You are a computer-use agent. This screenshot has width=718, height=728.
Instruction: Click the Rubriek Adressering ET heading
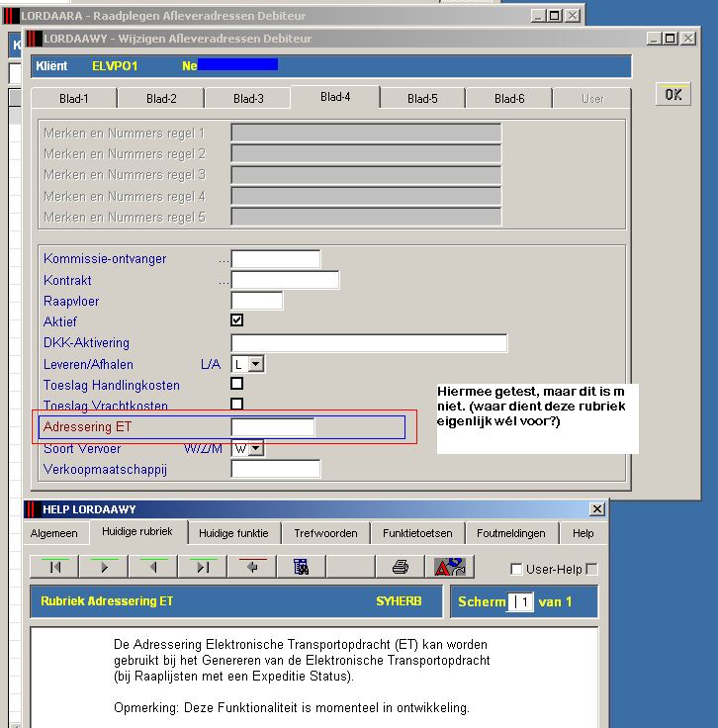(107, 601)
